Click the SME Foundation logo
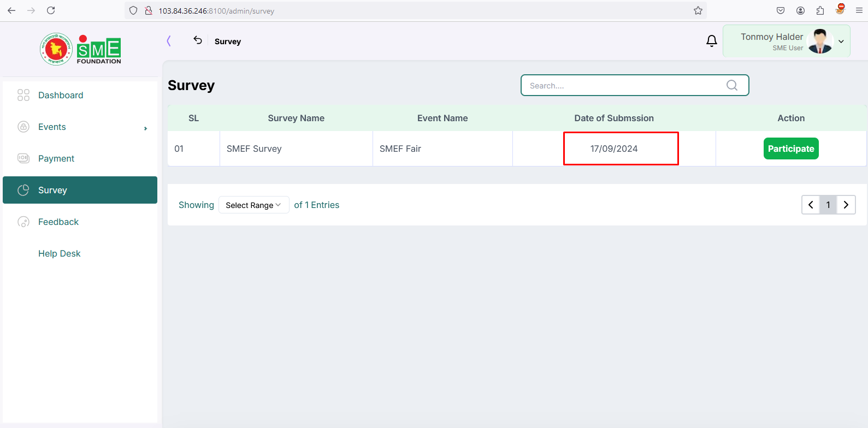 pos(80,49)
